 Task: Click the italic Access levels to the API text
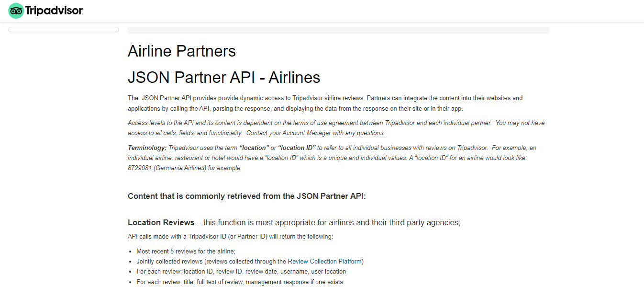[336, 128]
